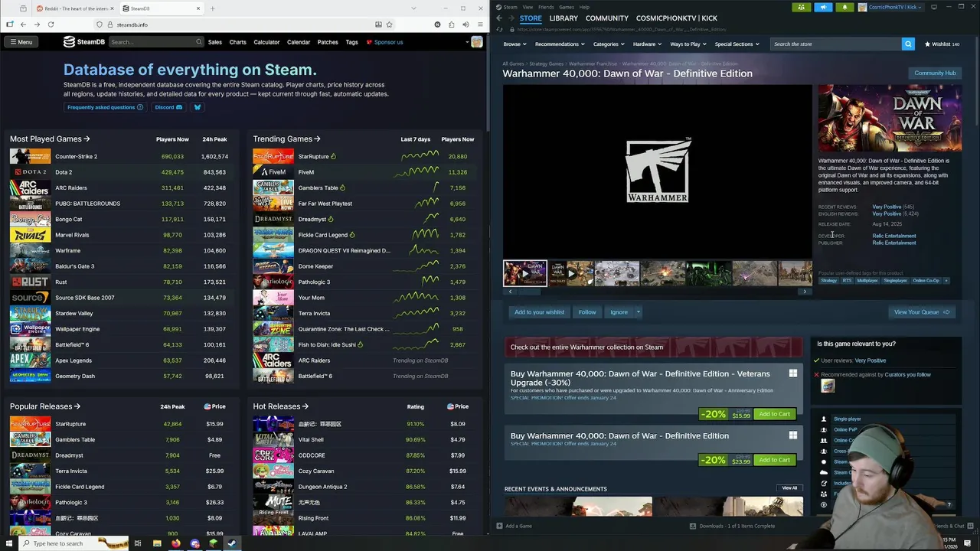
Task: Click Counter-Strike 2 game icon on SteamDB
Action: tap(30, 156)
